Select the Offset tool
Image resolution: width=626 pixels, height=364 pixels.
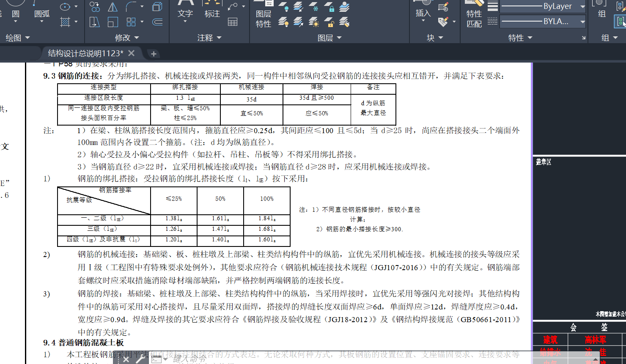(157, 22)
